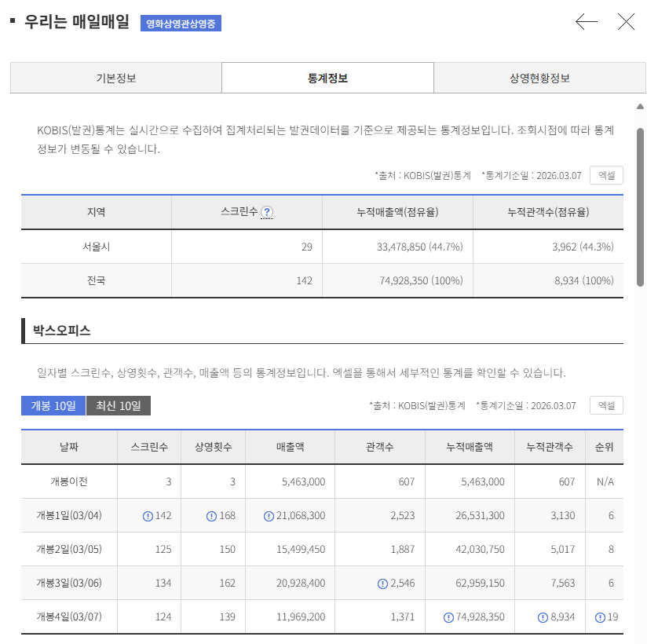Click the 영화상영관상영중 status badge
The height and width of the screenshot is (644, 658).
pyautogui.click(x=181, y=23)
